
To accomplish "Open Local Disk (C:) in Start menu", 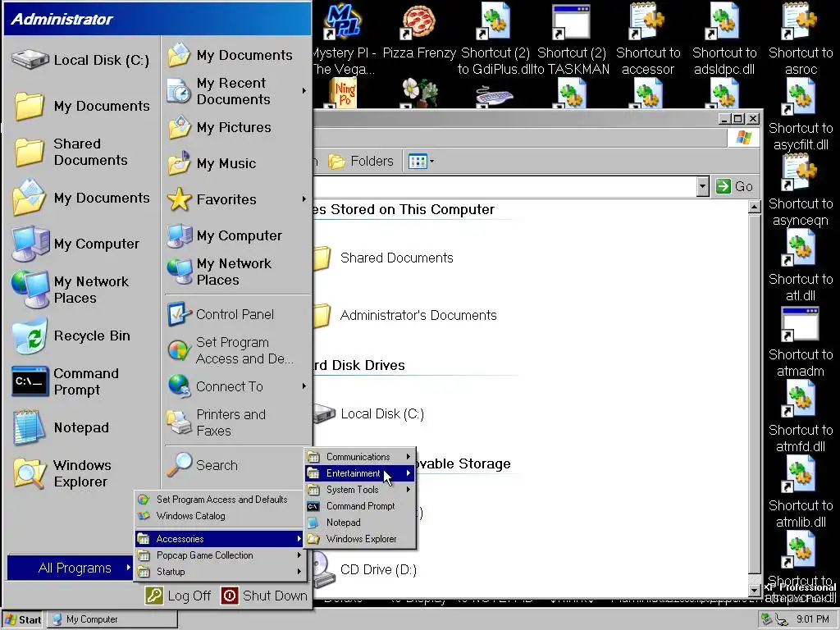I will (81, 60).
